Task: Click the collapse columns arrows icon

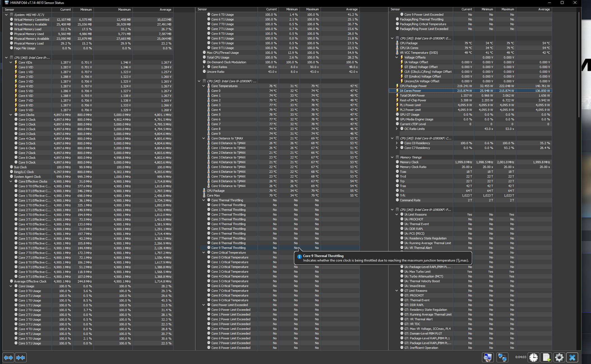Action: pos(21,358)
